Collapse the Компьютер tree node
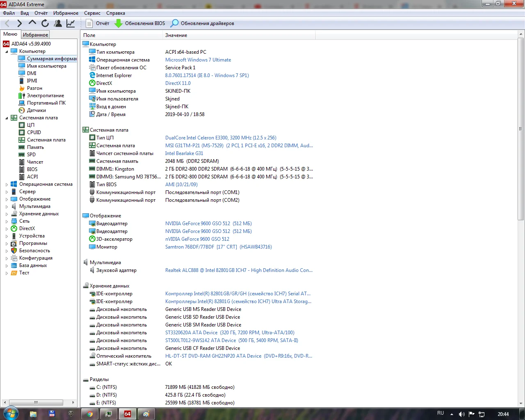 click(x=7, y=52)
